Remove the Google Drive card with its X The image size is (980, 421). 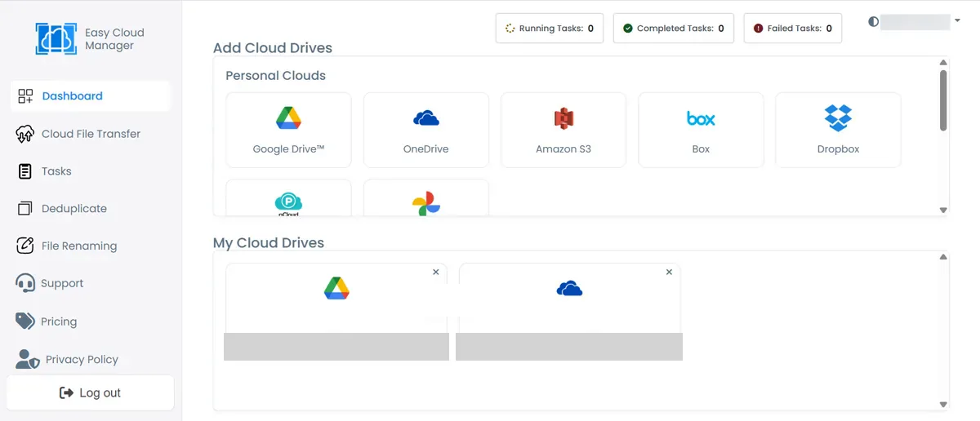(x=435, y=273)
